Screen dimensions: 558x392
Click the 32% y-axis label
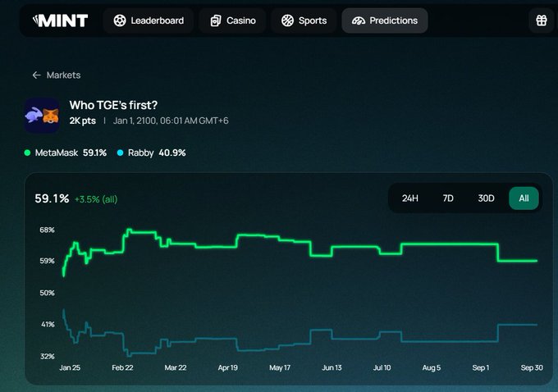click(48, 356)
